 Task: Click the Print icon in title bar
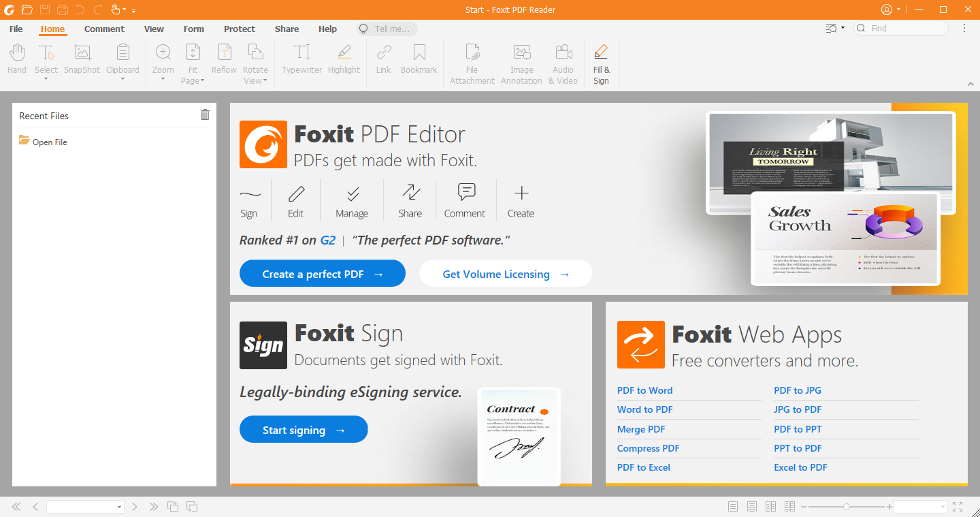(63, 10)
